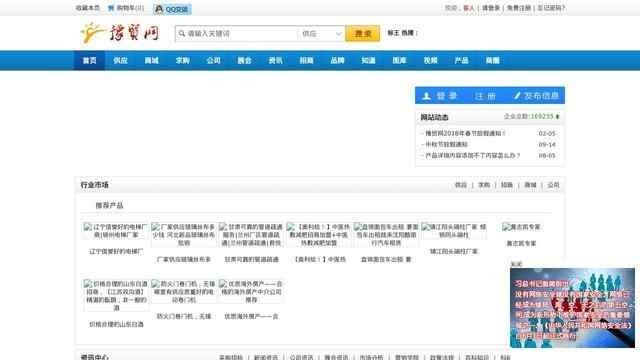Focus the 请输入关键词 search field

237,33
